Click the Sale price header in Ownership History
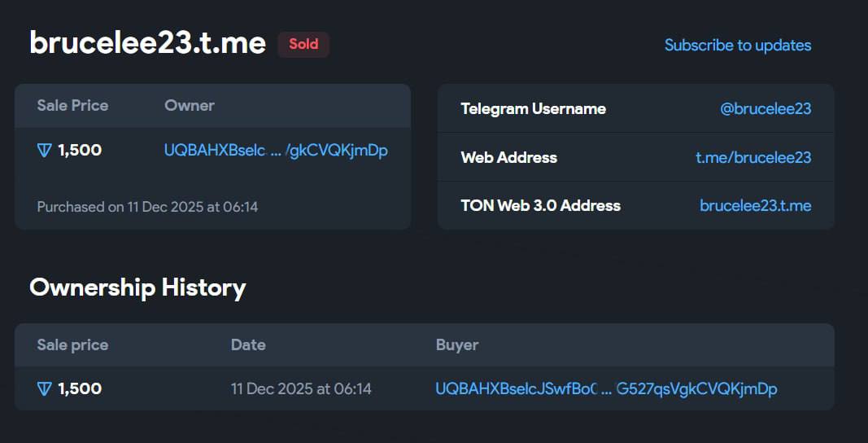Screen dimensions: 868x443 point(72,344)
